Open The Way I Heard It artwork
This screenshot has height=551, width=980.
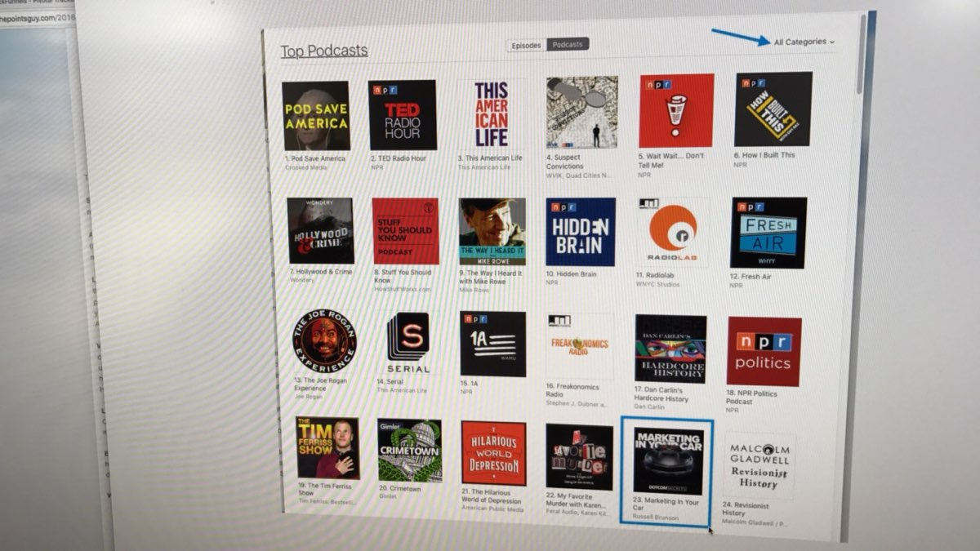point(492,232)
